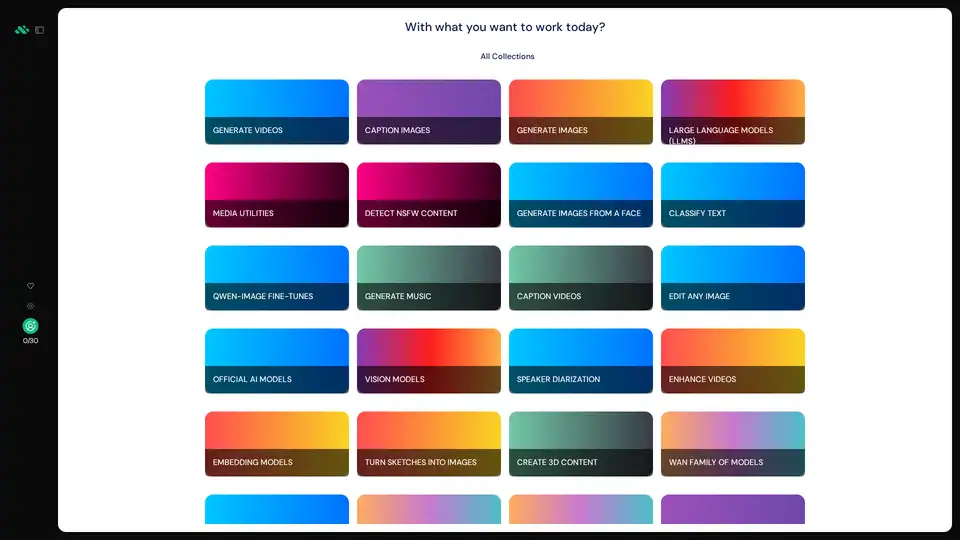This screenshot has width=960, height=540.
Task: Choose the Enhance Videos card
Action: click(733, 361)
